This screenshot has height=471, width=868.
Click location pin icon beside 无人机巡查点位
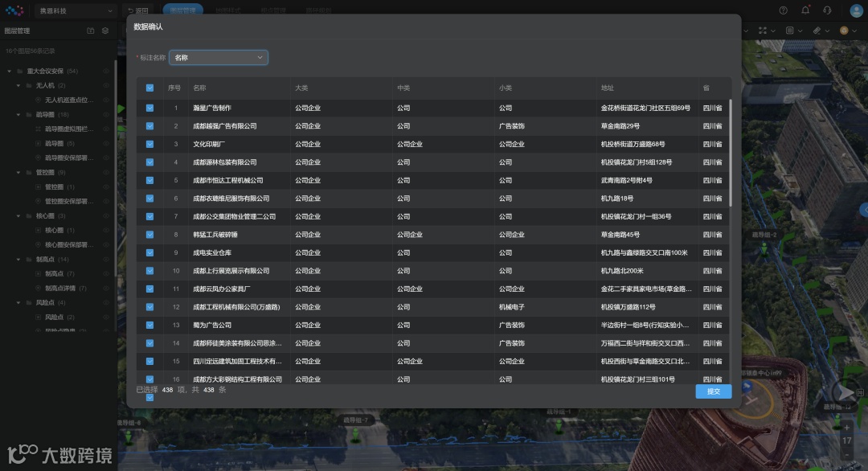39,100
